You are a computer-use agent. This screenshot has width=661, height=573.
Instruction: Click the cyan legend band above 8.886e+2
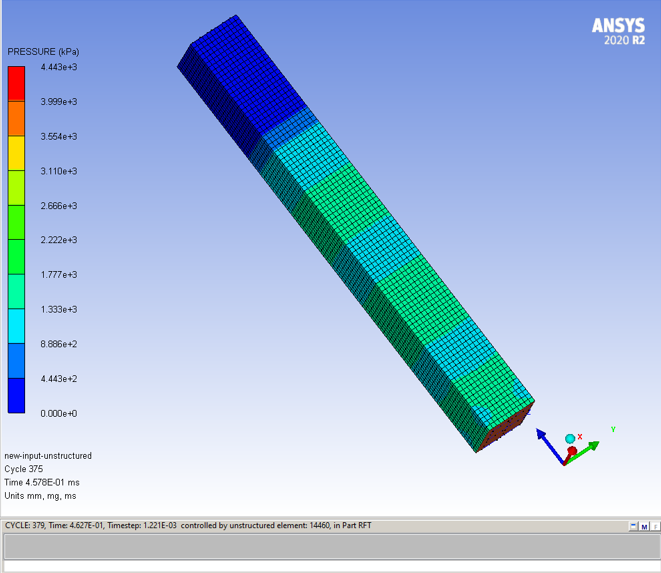[16, 326]
